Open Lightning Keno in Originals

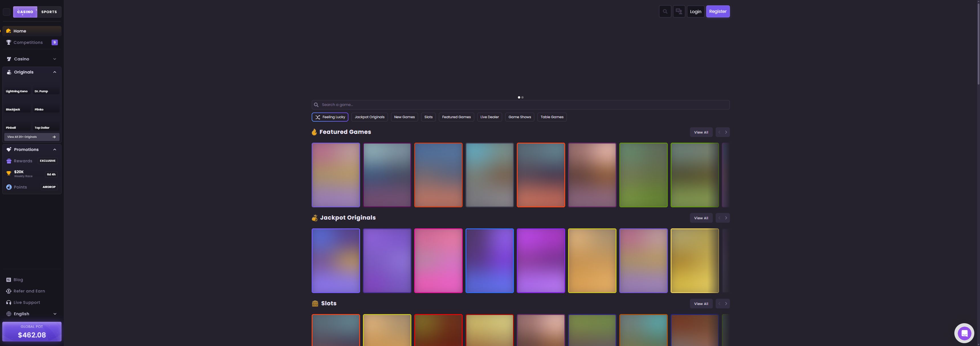(17, 87)
